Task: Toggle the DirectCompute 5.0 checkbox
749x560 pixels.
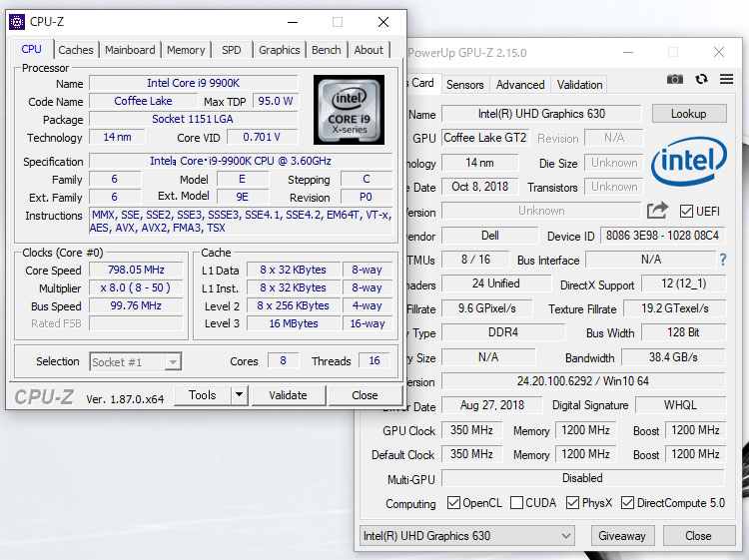Action: [627, 503]
